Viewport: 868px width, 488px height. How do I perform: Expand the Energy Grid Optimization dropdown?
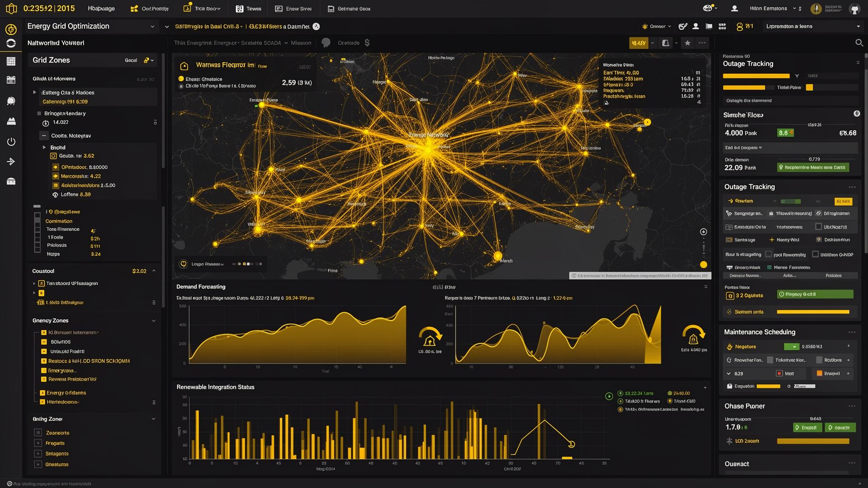point(152,26)
